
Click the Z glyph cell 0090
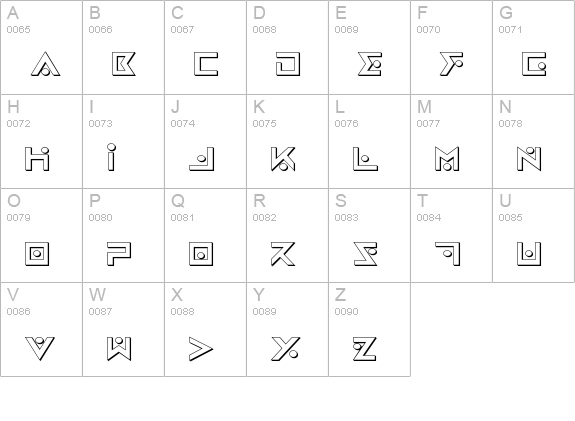click(370, 329)
